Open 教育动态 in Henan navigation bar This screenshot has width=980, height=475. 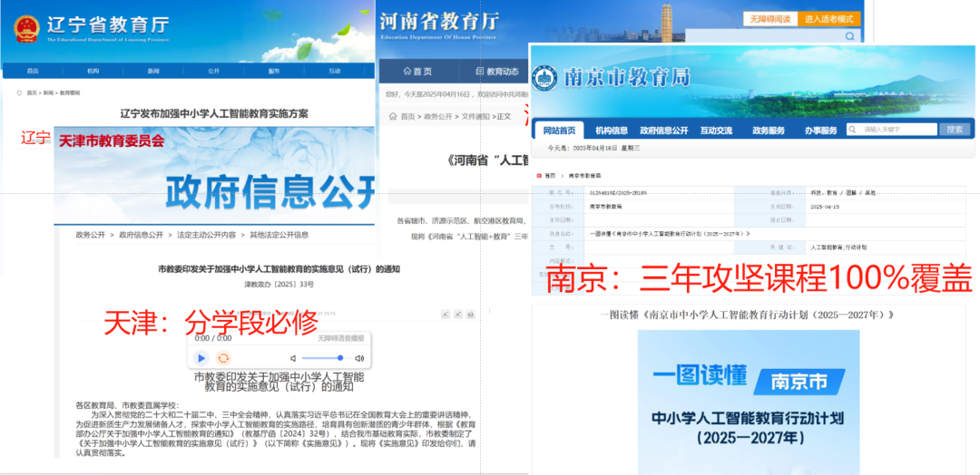tap(497, 71)
